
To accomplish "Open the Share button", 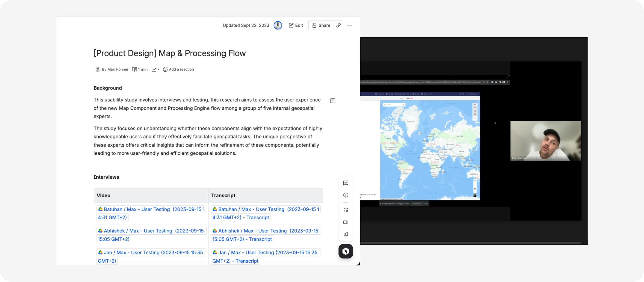I will pyautogui.click(x=321, y=25).
